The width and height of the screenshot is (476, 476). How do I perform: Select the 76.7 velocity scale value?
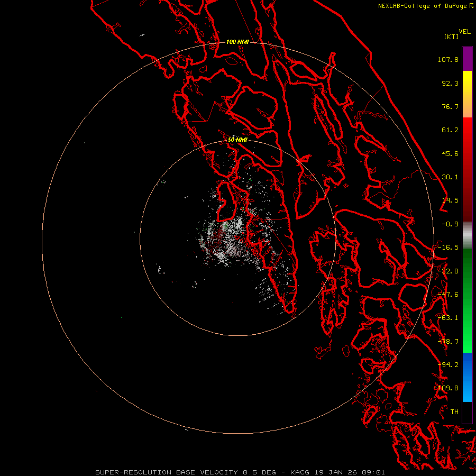click(x=450, y=106)
